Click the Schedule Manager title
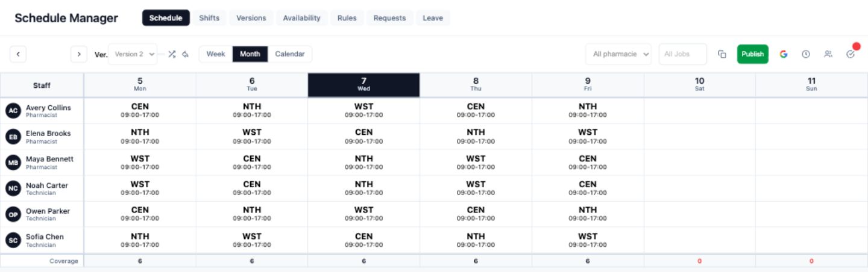This screenshot has height=272, width=868. coord(66,18)
